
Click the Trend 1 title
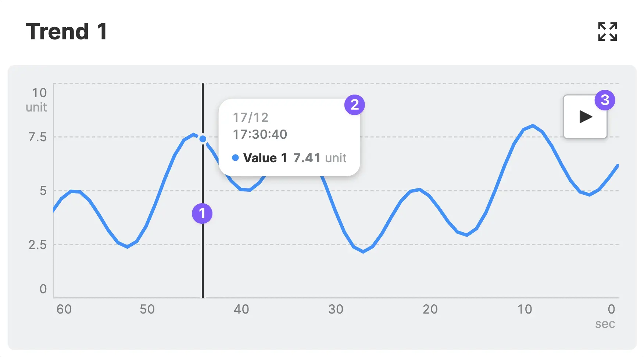tap(67, 31)
